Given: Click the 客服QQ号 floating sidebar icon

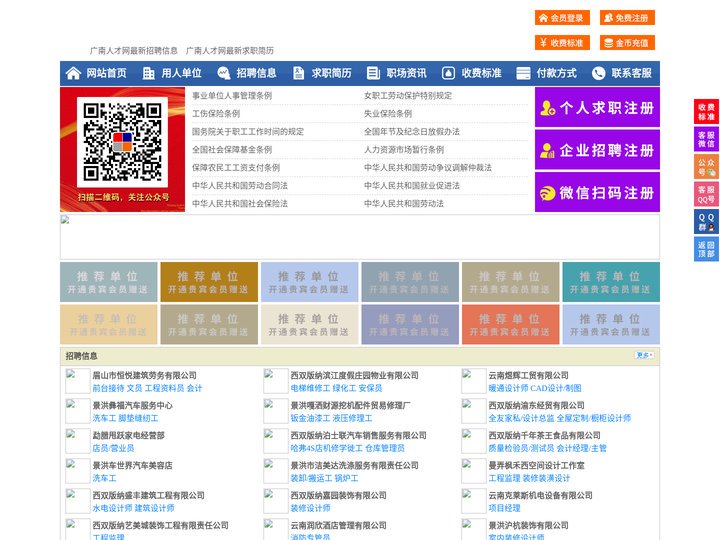Looking at the screenshot, I should point(706,194).
